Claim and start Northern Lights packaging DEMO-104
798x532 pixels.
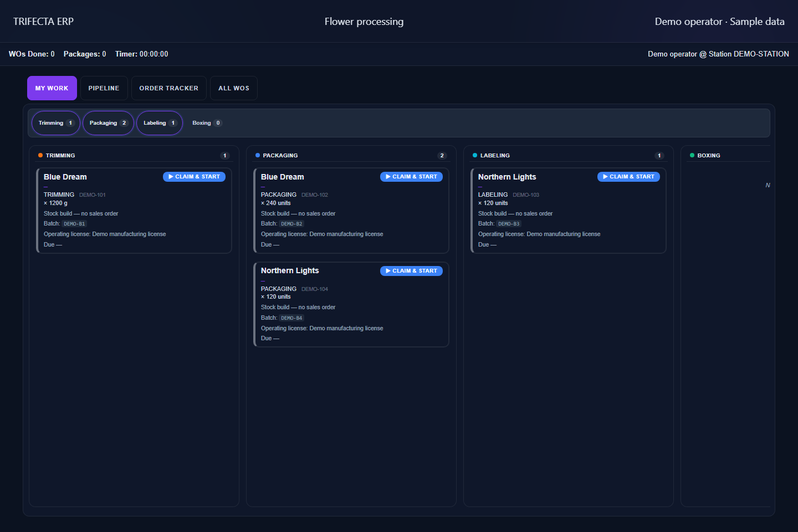411,271
